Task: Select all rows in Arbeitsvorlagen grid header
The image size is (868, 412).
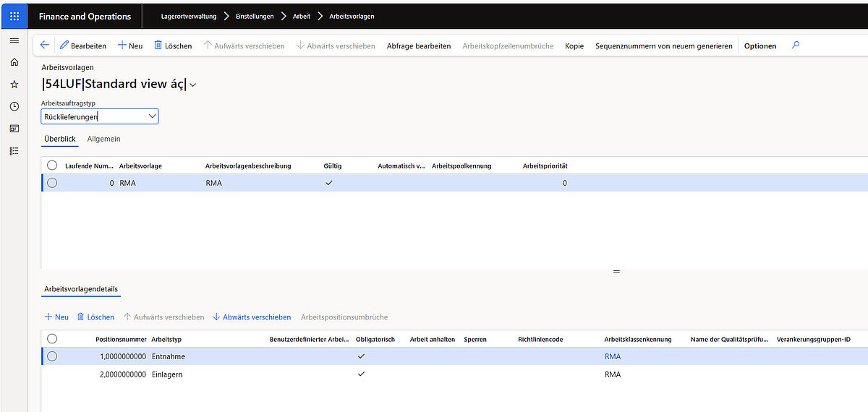Action: tap(52, 166)
